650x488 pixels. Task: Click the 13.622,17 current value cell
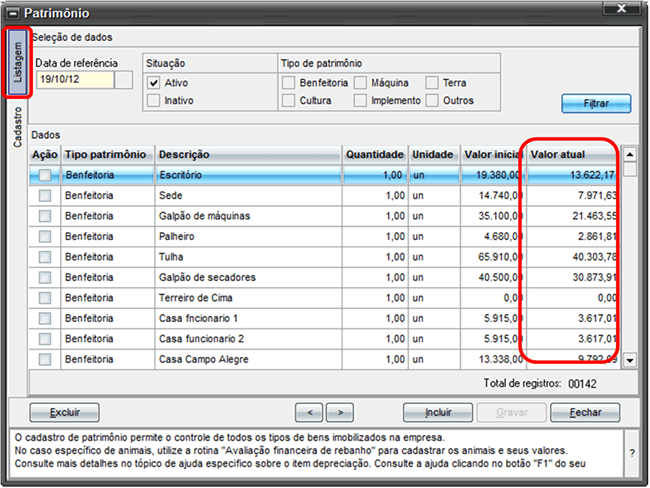(574, 175)
